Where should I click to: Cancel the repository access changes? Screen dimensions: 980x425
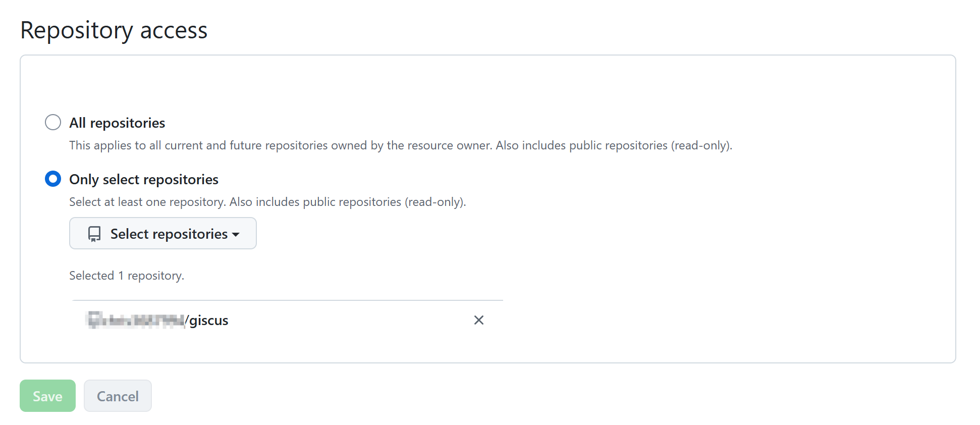point(118,396)
